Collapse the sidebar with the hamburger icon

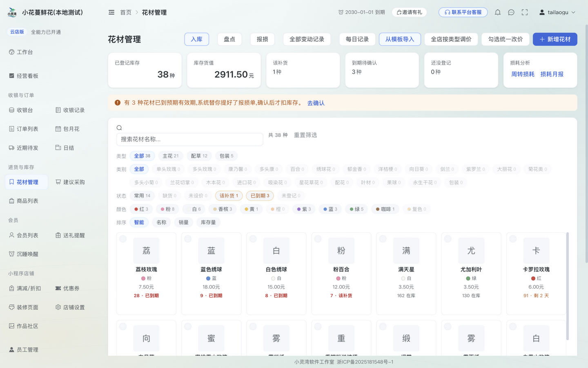pos(111,12)
